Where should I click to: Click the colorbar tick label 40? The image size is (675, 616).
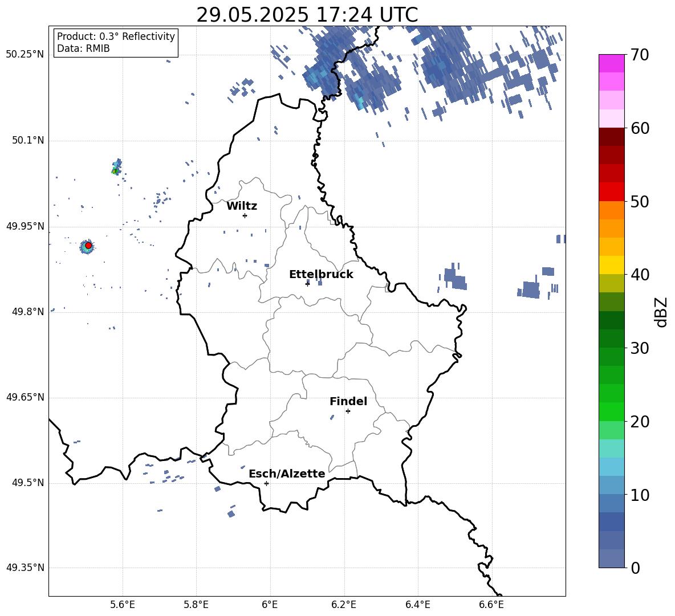pos(640,275)
